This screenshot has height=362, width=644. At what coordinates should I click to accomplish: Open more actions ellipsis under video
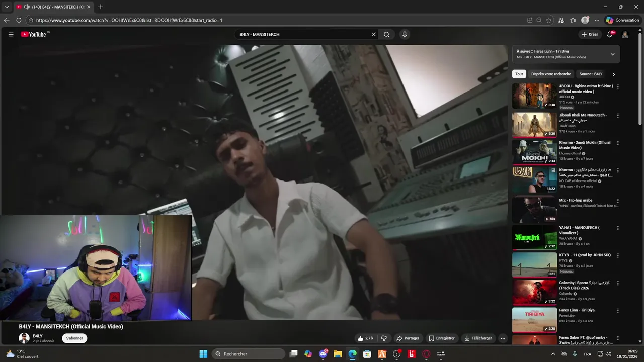pyautogui.click(x=503, y=338)
